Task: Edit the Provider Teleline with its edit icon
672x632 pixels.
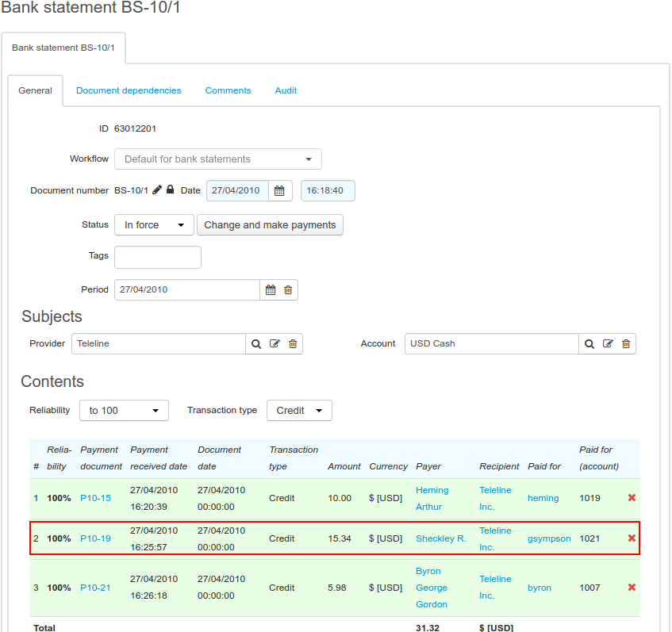Action: tap(275, 343)
